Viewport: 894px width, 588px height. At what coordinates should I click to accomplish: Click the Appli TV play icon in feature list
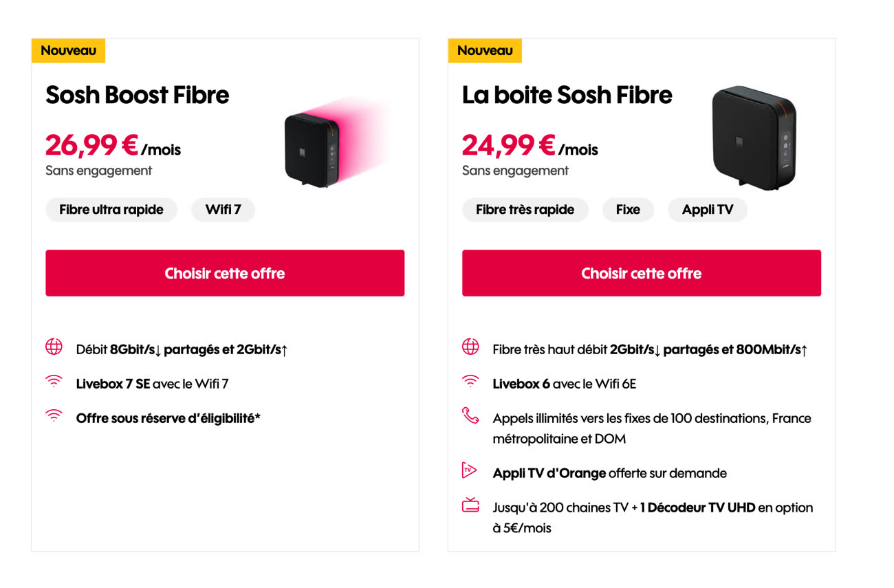coord(469,471)
